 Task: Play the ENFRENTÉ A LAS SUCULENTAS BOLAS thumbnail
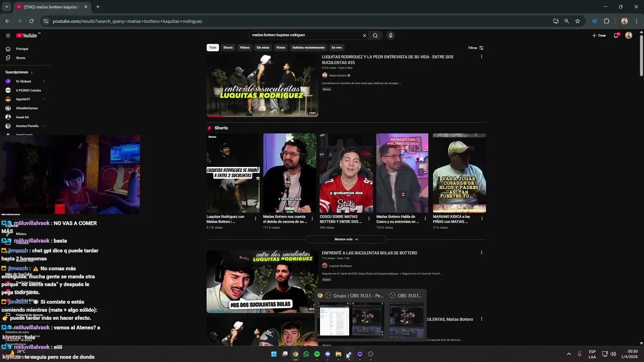[262, 282]
